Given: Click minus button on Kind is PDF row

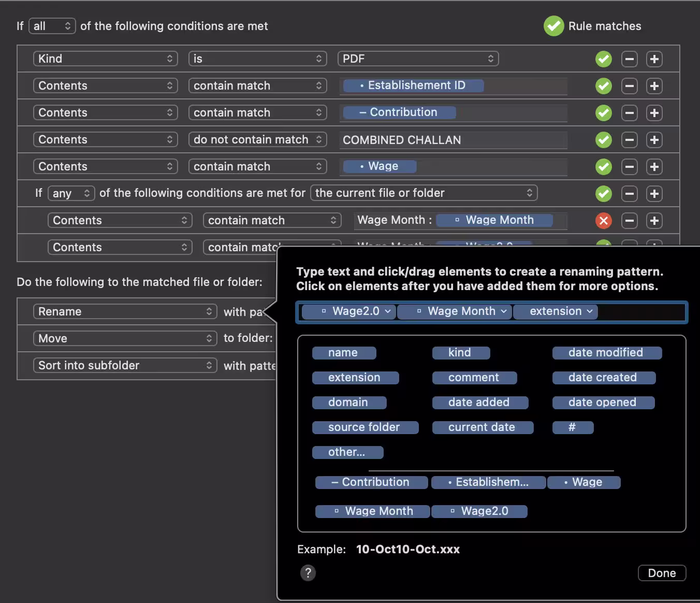Looking at the screenshot, I should click(x=629, y=59).
